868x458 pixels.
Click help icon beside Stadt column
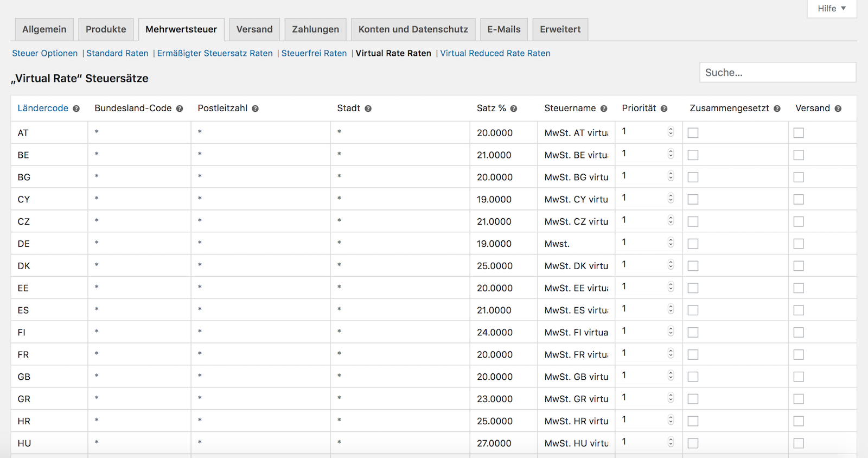pos(368,109)
